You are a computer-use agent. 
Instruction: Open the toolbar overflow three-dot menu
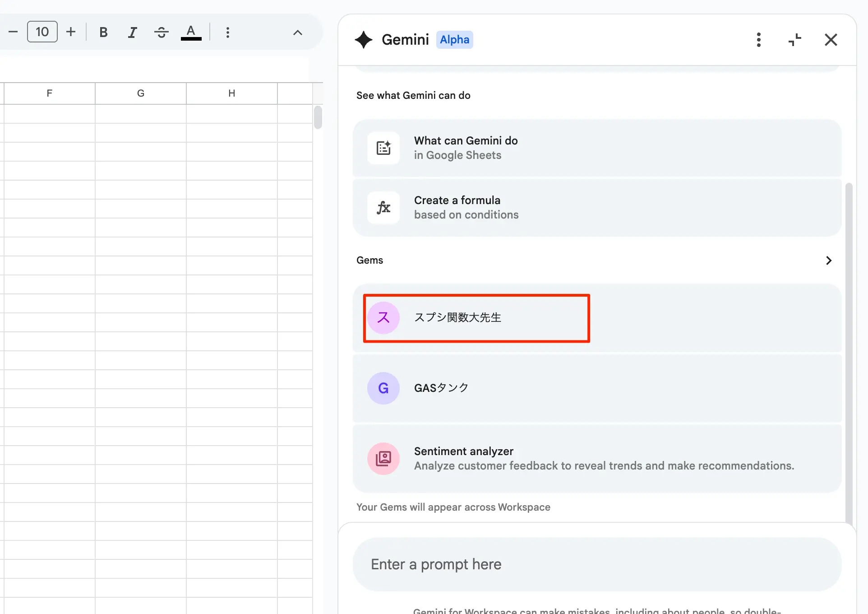point(228,32)
